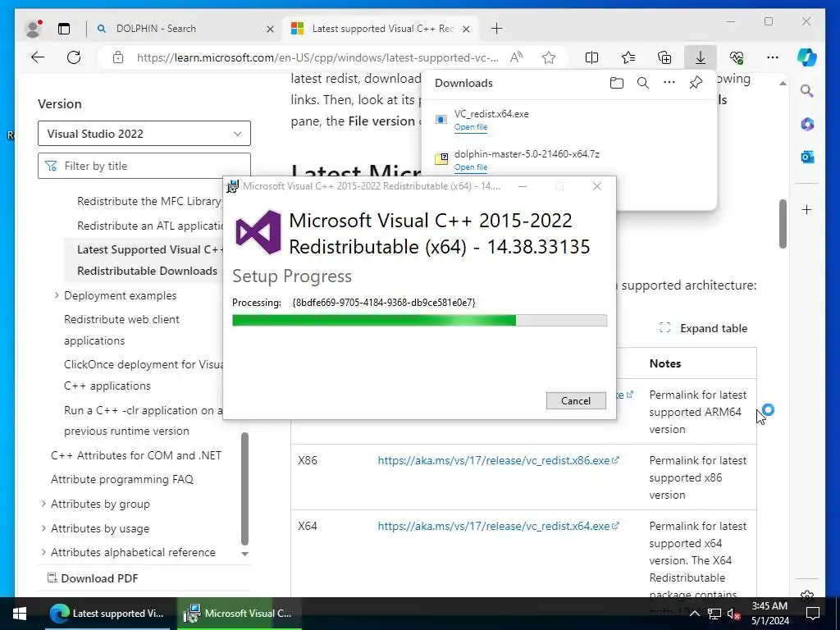
Task: Open file link for dolphin-master 7z
Action: coord(470,167)
